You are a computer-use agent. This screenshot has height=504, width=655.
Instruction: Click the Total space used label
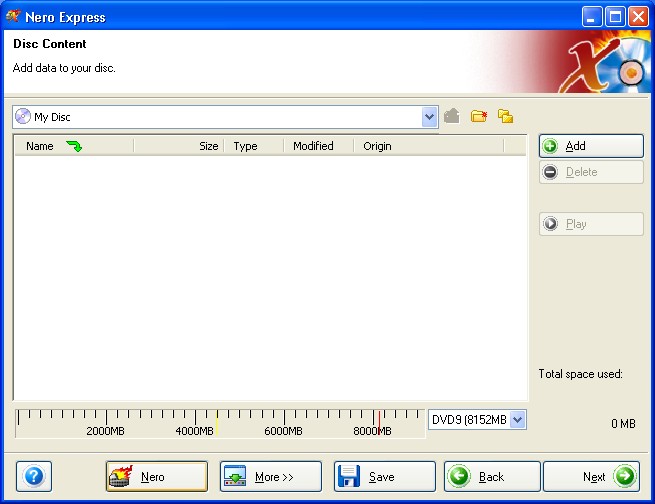(x=580, y=374)
